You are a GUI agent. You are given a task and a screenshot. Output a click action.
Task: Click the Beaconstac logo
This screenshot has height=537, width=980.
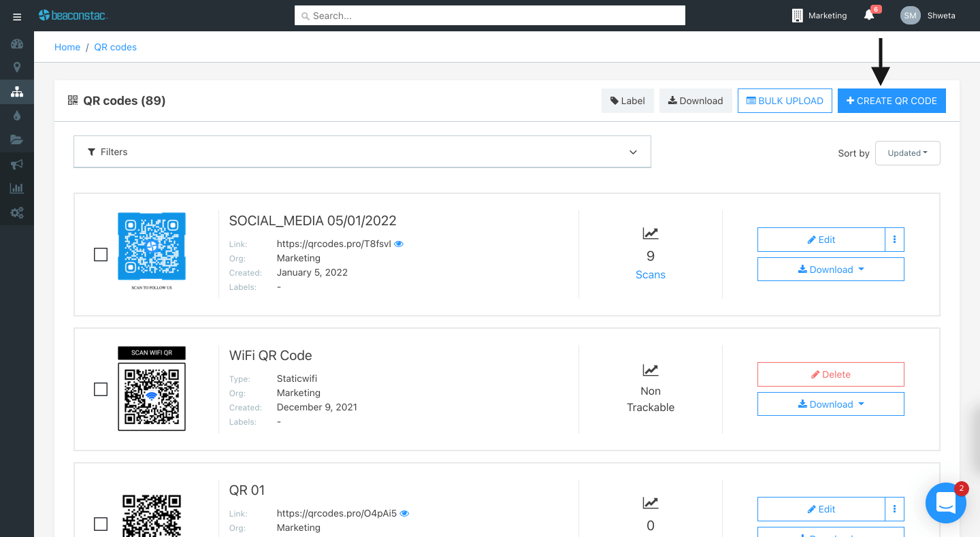pos(73,15)
